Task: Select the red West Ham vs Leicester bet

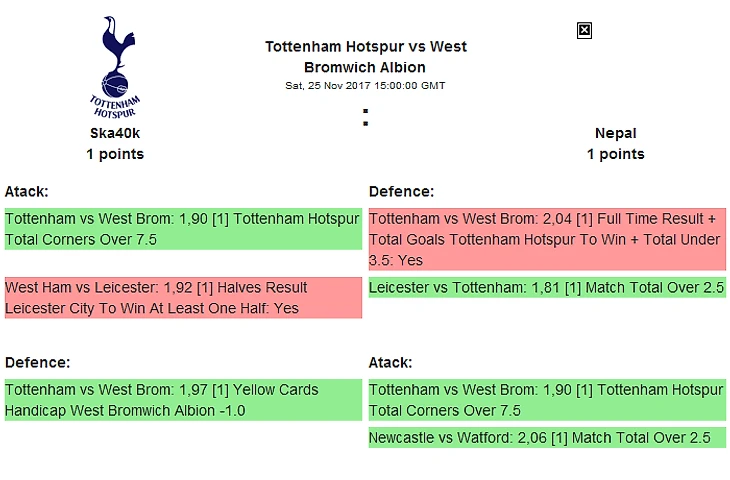Action: coord(182,298)
